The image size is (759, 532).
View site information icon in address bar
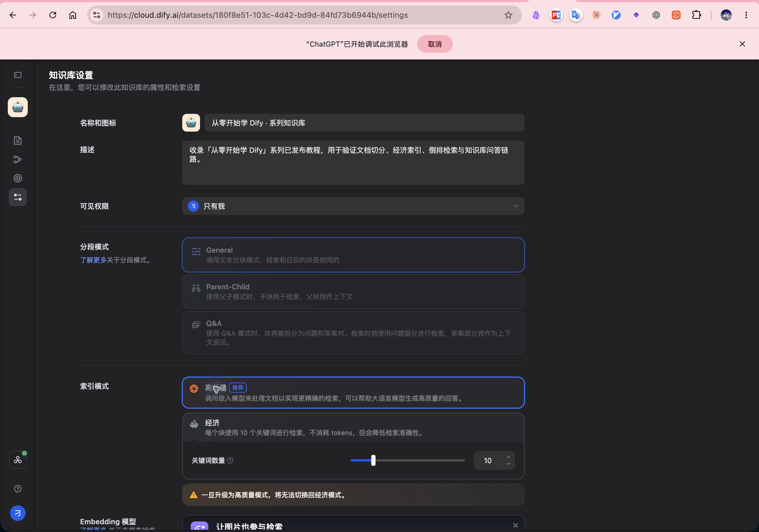click(x=97, y=15)
